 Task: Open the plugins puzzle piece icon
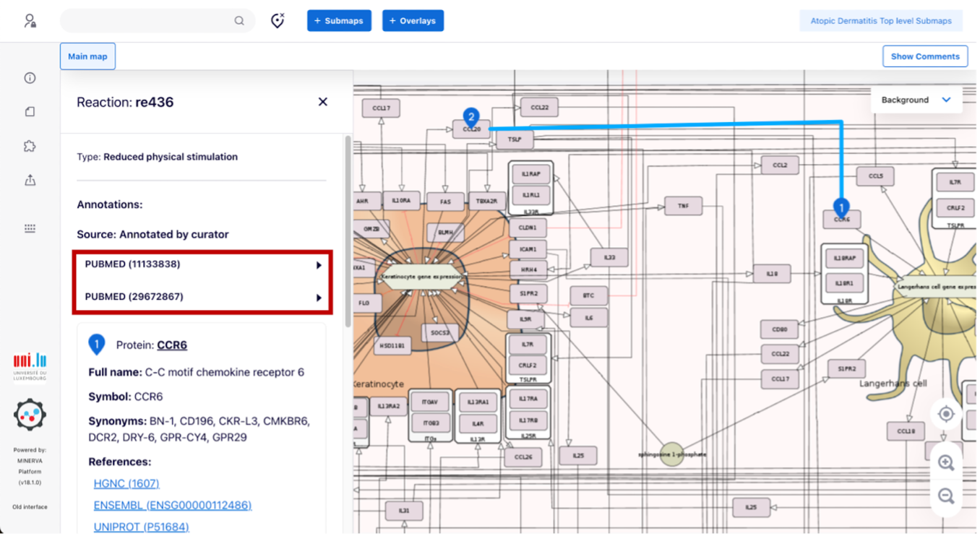coord(30,146)
